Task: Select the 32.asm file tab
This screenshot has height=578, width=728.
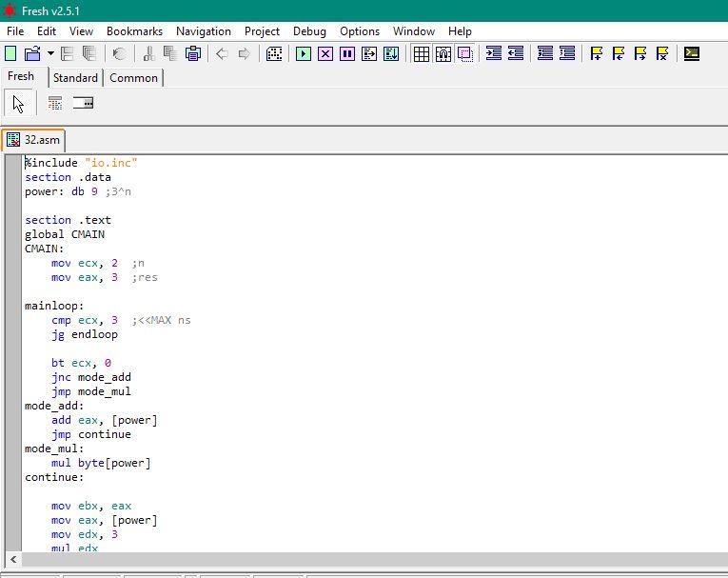Action: (33, 140)
